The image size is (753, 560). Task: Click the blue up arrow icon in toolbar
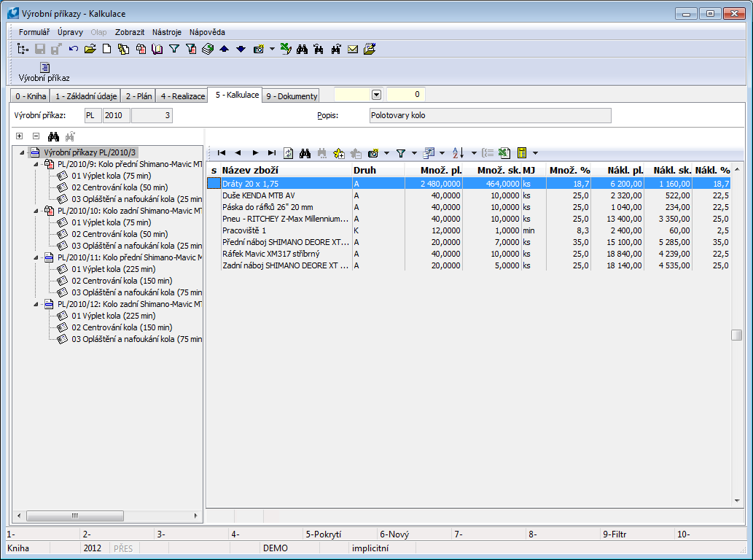tap(224, 49)
